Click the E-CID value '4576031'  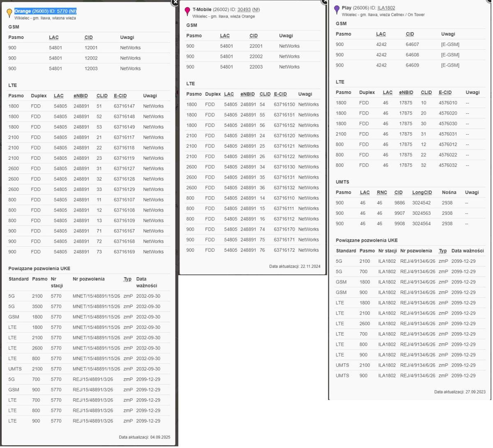click(x=448, y=134)
